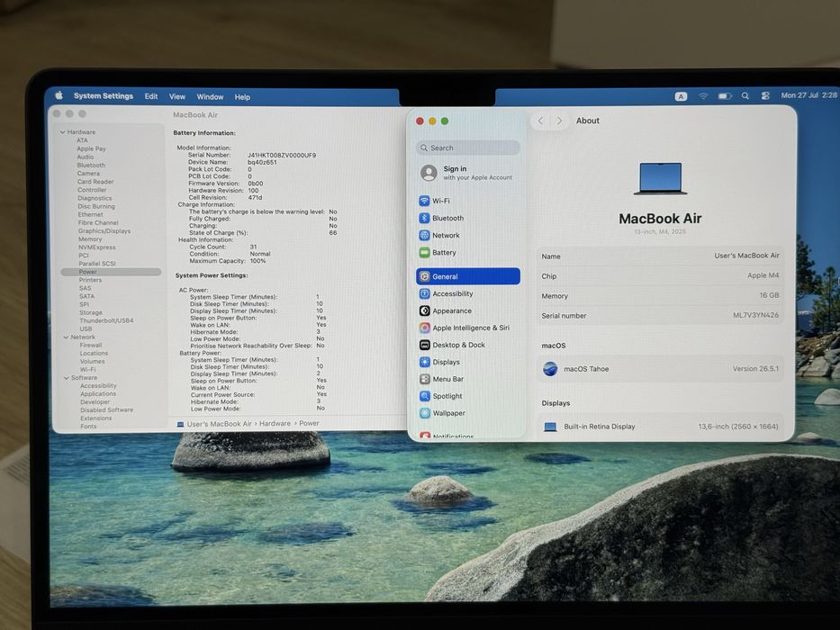
Task: Select Bluetooth in System Information sidebar
Action: tap(91, 166)
